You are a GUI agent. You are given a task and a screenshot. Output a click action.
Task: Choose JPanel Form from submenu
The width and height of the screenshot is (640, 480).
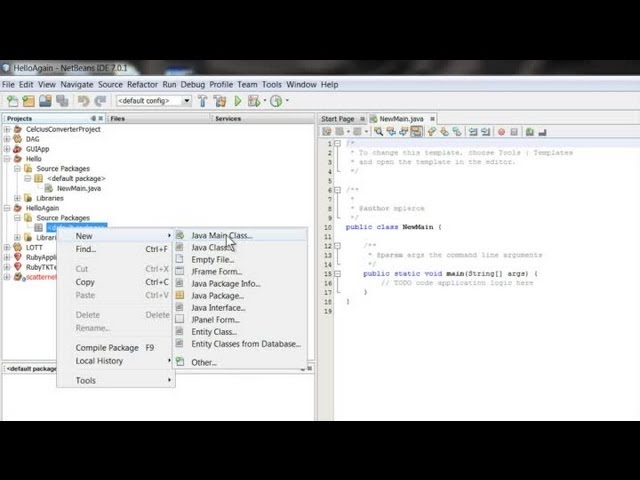pyautogui.click(x=240, y=320)
